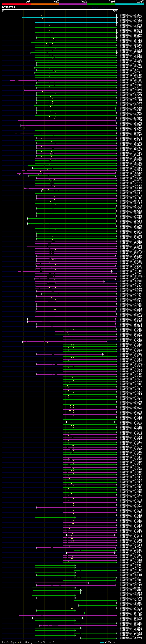Click the UniRef100_C4P0G3 label
Image resolution: width=146 pixels, height=644 pixels.
(131, 382)
